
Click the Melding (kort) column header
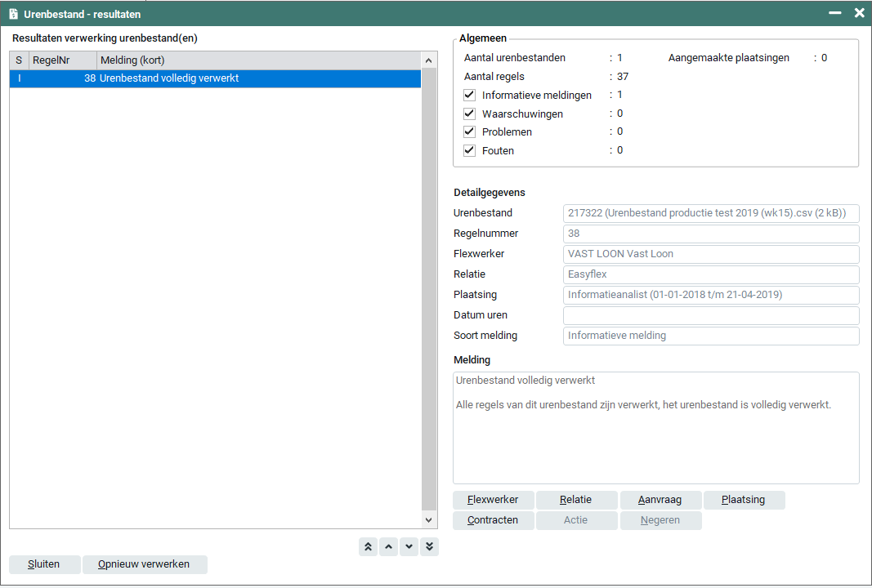[x=257, y=60]
